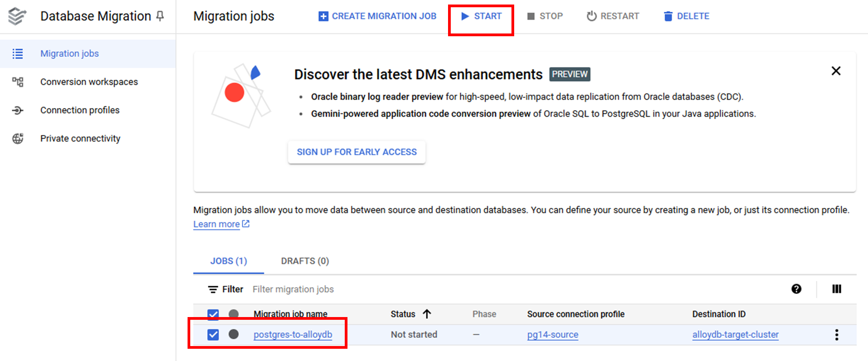Click the plus icon of Create Migration Job
Viewport: 868px width, 361px height.
point(323,16)
